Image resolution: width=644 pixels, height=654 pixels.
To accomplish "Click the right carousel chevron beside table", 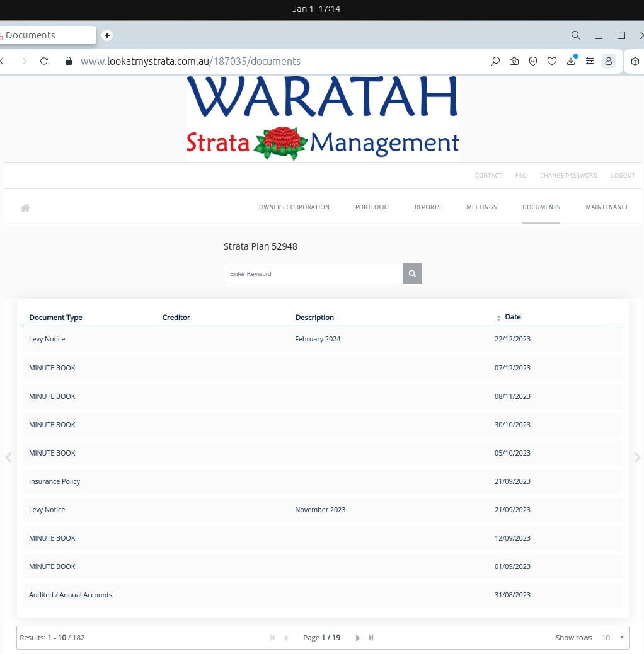I will (x=637, y=457).
